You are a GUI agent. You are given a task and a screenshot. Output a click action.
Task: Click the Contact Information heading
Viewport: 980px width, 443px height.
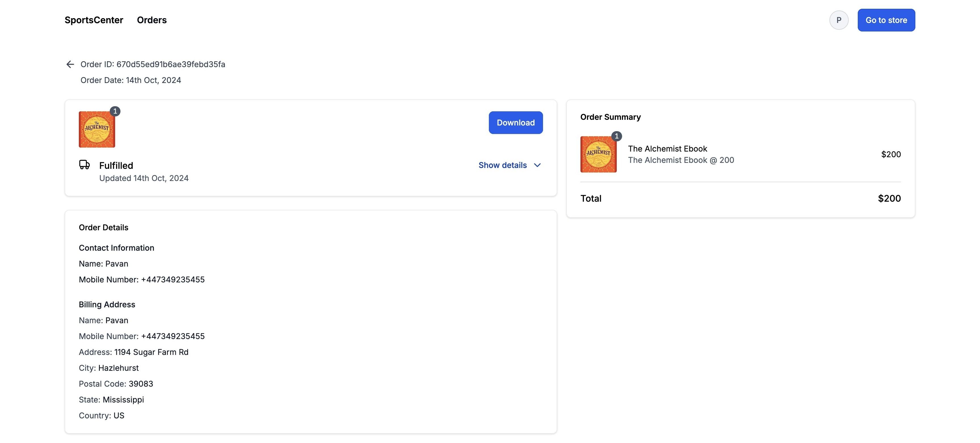(117, 248)
